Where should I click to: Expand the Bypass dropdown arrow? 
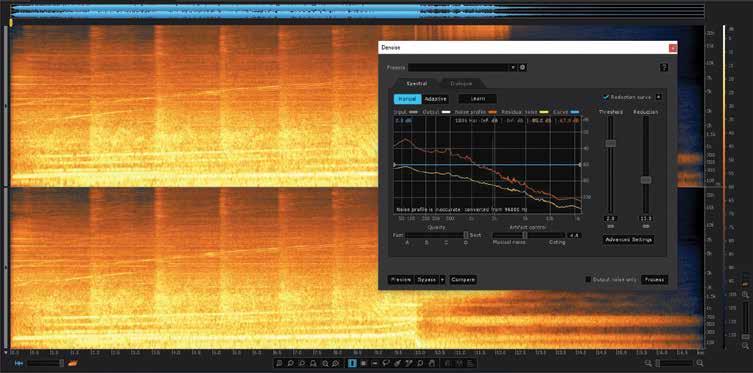click(442, 279)
